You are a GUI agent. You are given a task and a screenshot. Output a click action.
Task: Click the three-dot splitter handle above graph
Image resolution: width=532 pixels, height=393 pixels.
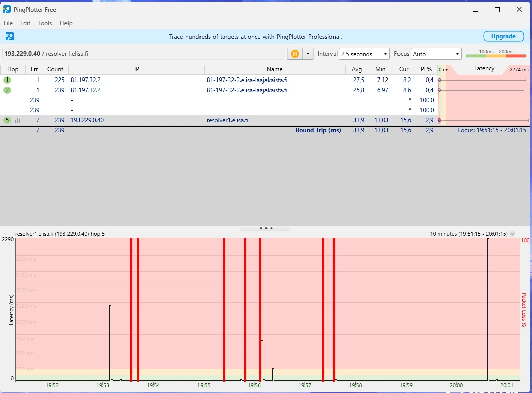click(x=265, y=228)
